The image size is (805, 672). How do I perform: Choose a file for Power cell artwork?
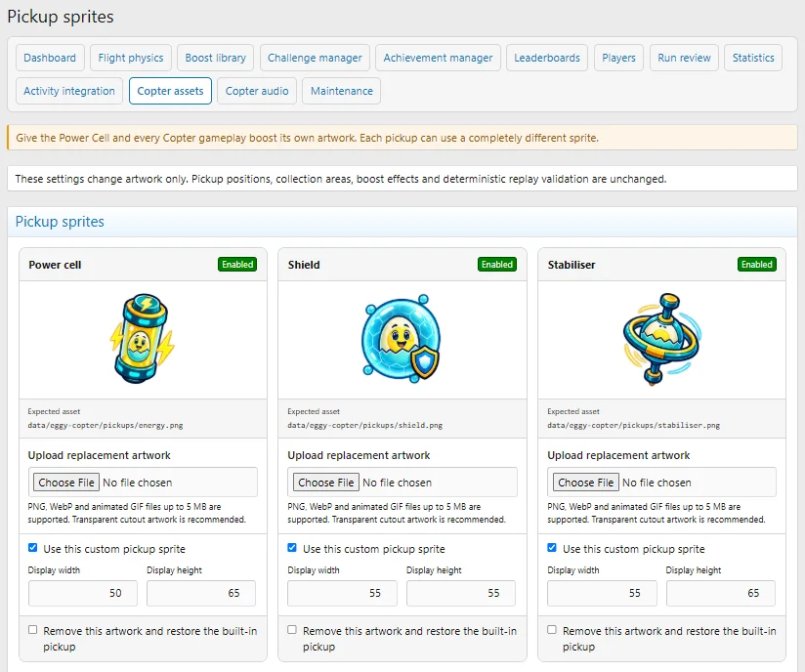click(x=66, y=483)
